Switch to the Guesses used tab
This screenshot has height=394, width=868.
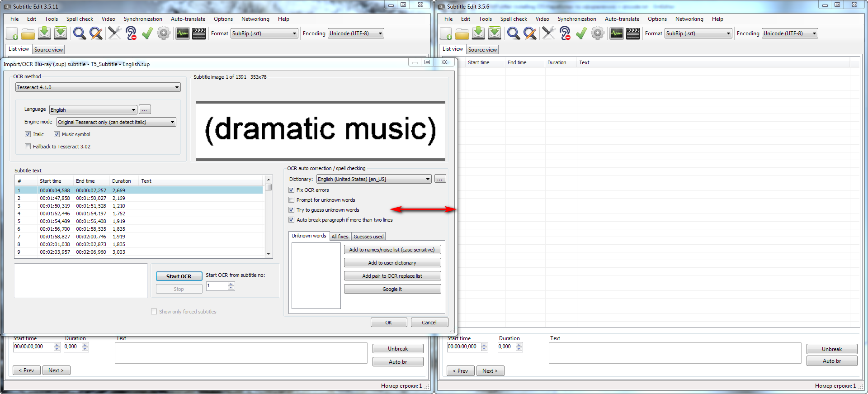click(x=368, y=237)
